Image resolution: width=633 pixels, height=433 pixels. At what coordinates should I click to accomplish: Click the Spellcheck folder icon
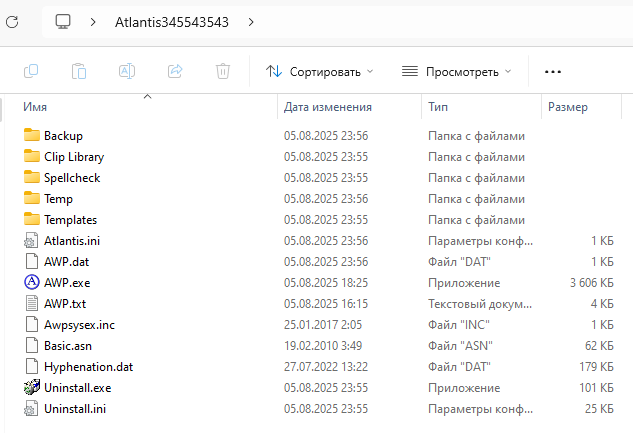pyautogui.click(x=31, y=177)
